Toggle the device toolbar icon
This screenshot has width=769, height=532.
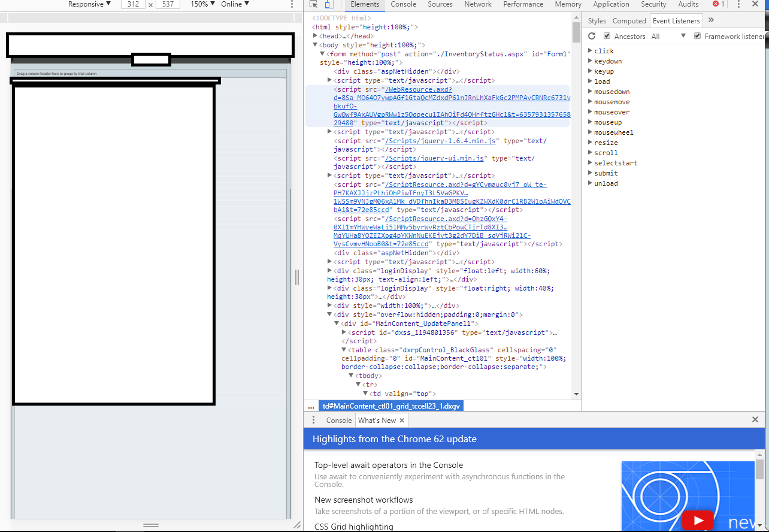coord(329,4)
